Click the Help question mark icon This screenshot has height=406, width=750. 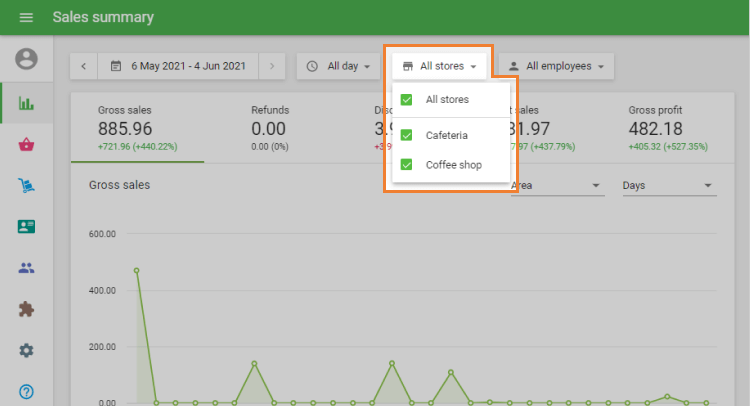(x=26, y=391)
